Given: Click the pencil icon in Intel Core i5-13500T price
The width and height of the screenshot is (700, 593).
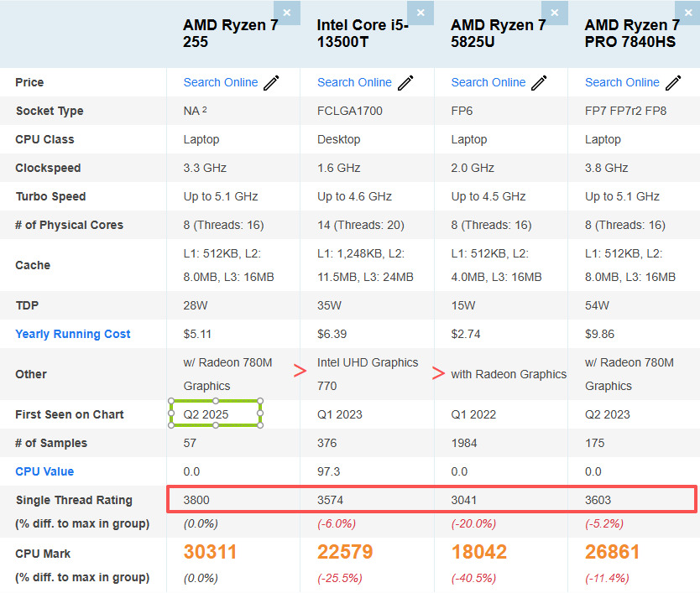Looking at the screenshot, I should [x=405, y=82].
